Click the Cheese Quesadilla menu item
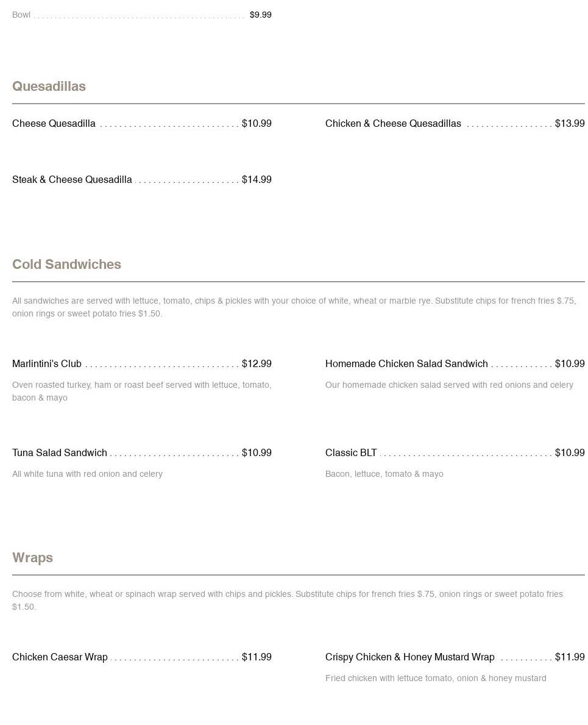This screenshot has width=588, height=725. click(x=54, y=124)
